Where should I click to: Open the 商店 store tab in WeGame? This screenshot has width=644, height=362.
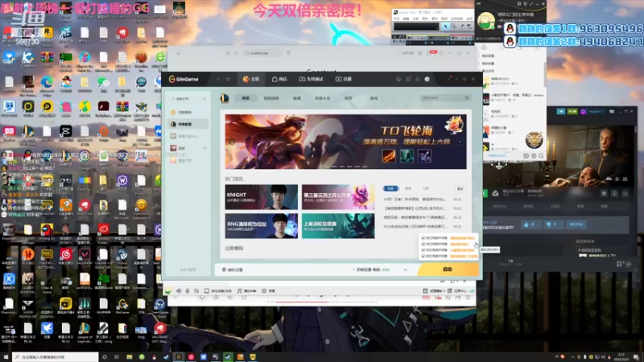pyautogui.click(x=279, y=79)
